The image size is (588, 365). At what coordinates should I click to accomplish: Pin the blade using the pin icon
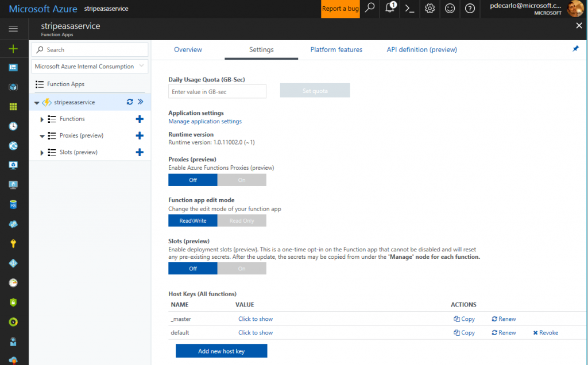575,49
